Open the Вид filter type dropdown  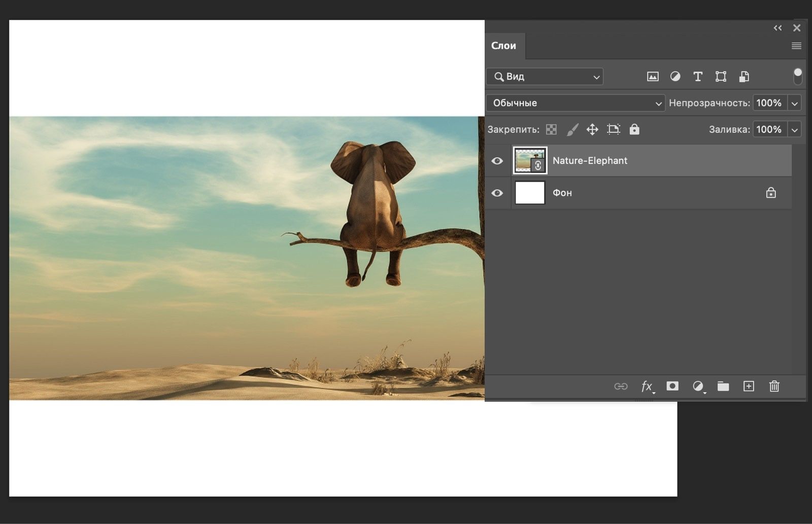pos(545,77)
